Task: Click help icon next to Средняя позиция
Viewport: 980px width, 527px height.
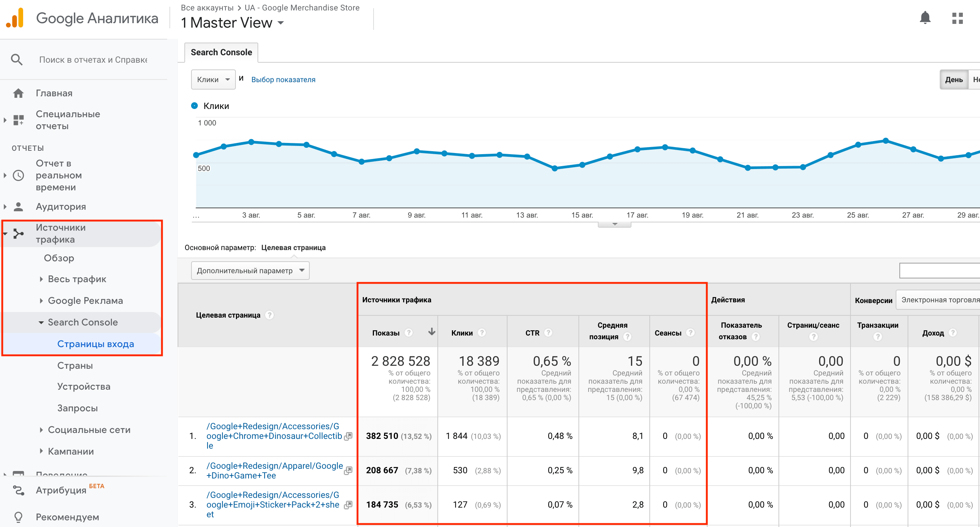Action: click(627, 337)
